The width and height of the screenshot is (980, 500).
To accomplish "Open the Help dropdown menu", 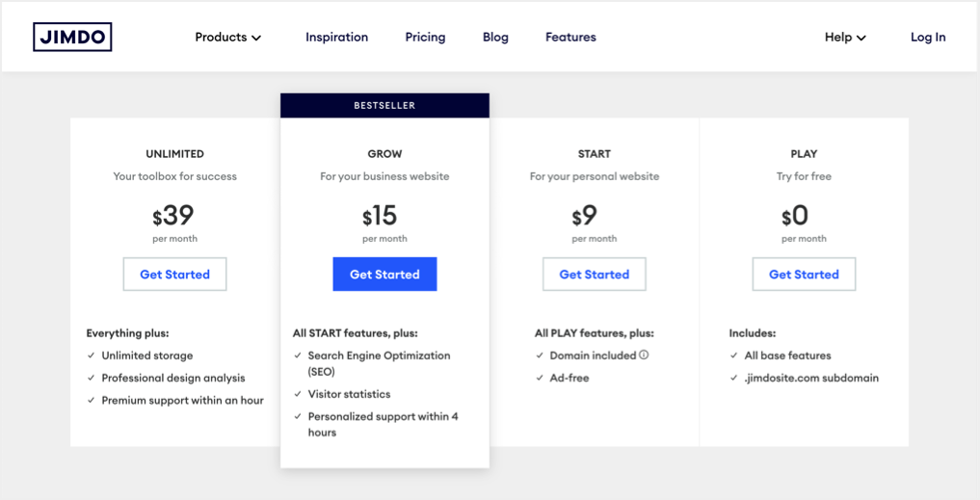I will [x=844, y=38].
